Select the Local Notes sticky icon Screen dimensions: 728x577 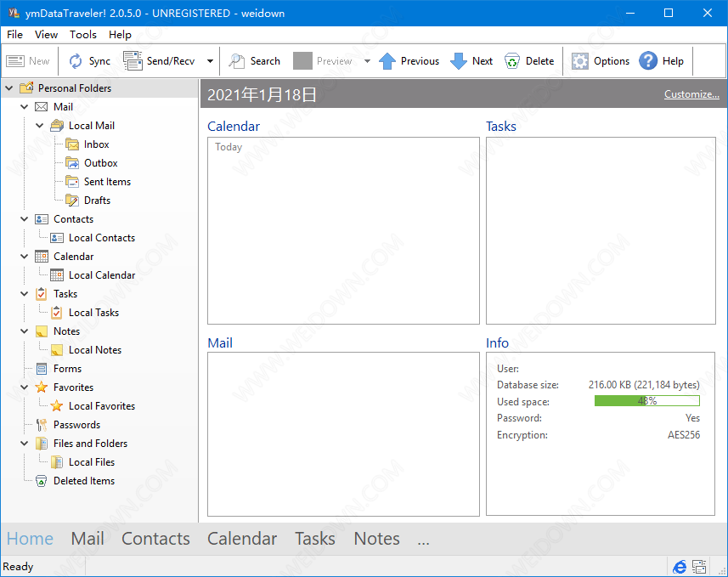tap(57, 350)
